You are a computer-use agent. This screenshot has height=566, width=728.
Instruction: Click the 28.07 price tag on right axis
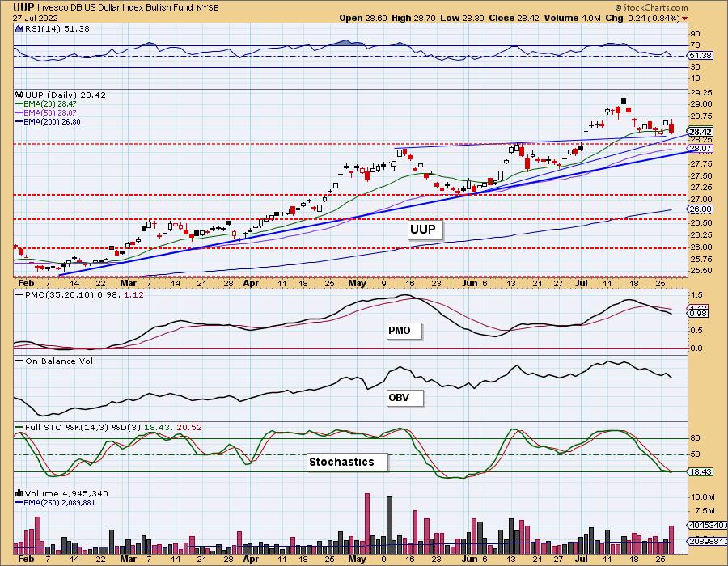(700, 149)
